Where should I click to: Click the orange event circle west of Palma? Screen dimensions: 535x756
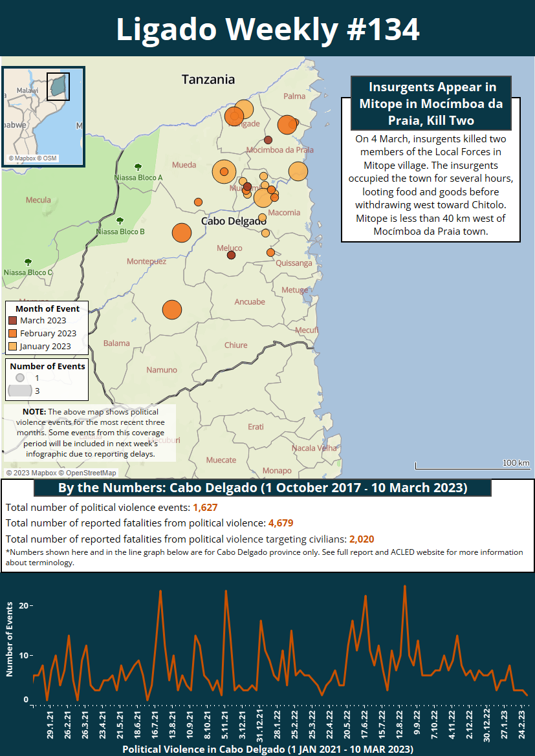click(x=287, y=125)
